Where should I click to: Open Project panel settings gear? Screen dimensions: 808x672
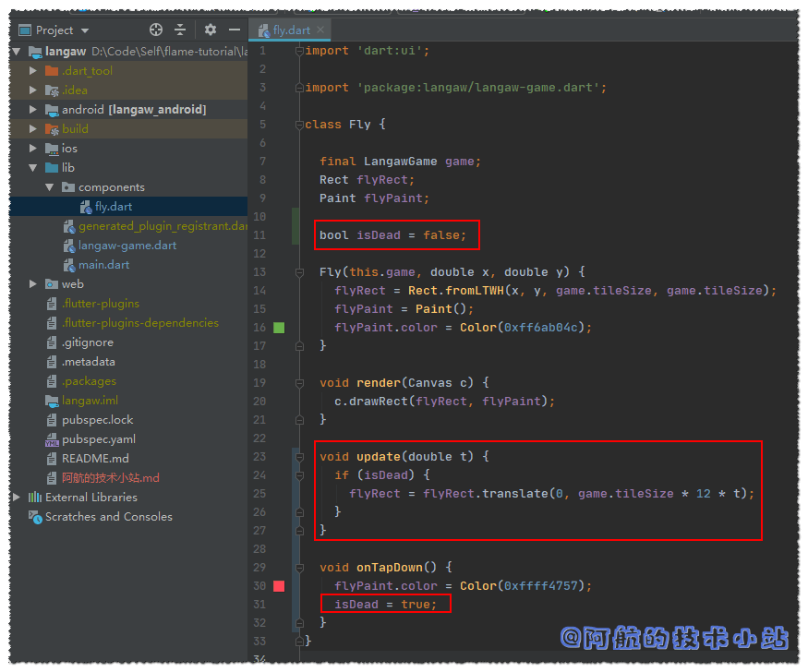211,30
